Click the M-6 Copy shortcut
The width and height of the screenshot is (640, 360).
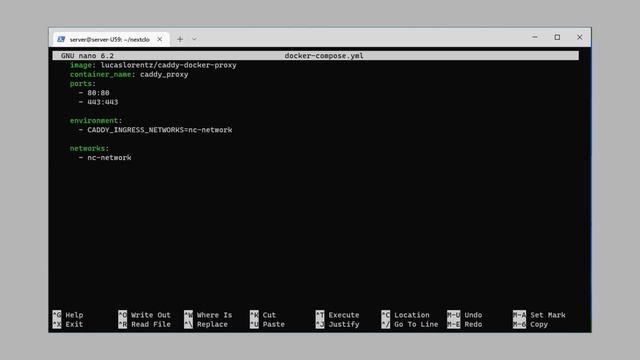pos(531,324)
